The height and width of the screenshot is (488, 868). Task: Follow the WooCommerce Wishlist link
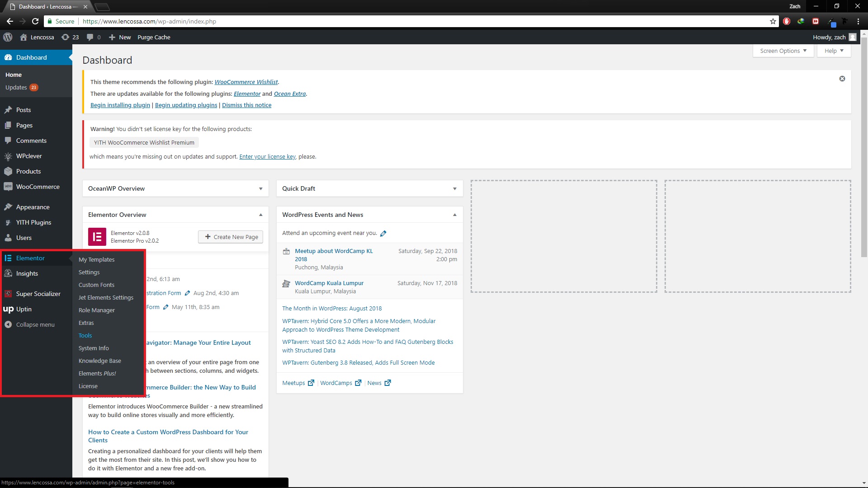click(246, 82)
